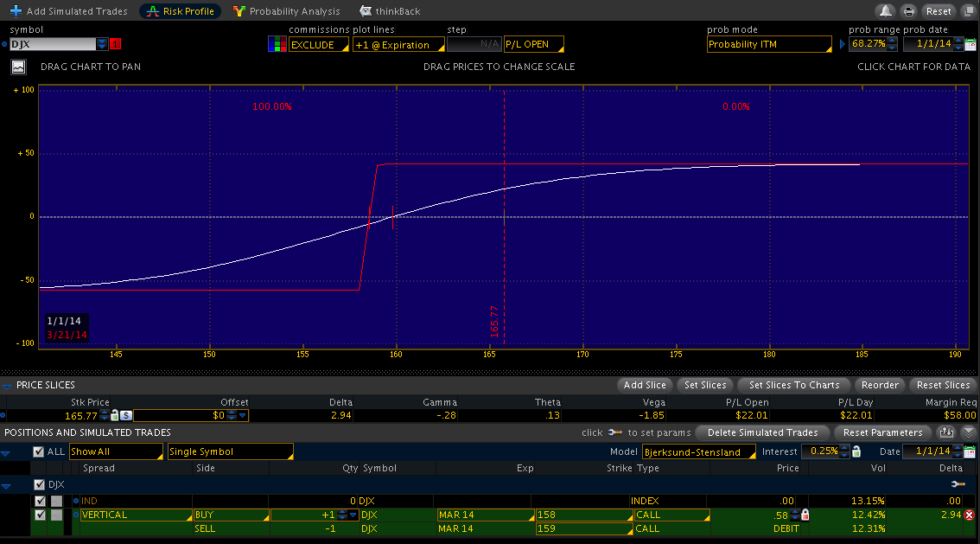The height and width of the screenshot is (544, 980).
Task: Open the plot lines '+1 @ Expiration' dropdown
Action: point(398,44)
